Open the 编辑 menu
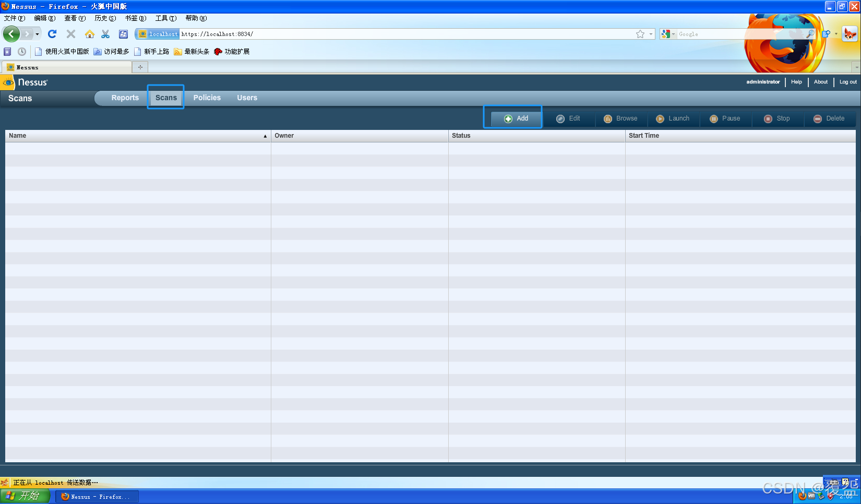Viewport: 861px width, 504px height. (x=45, y=18)
